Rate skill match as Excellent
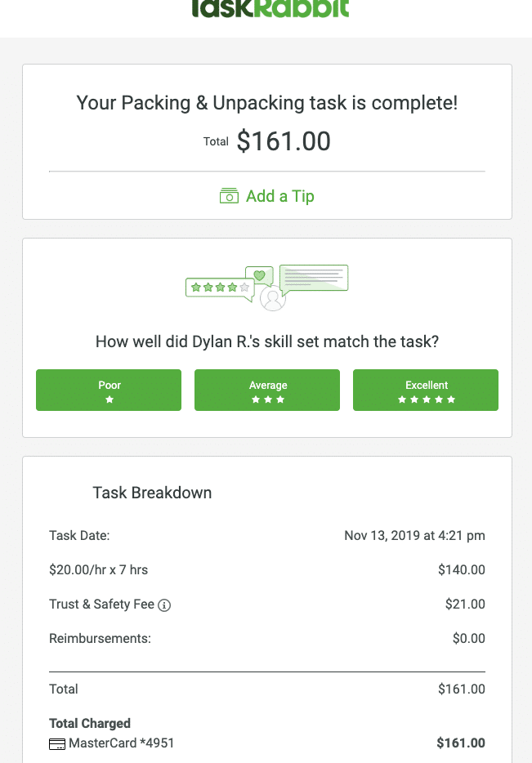 coord(426,390)
